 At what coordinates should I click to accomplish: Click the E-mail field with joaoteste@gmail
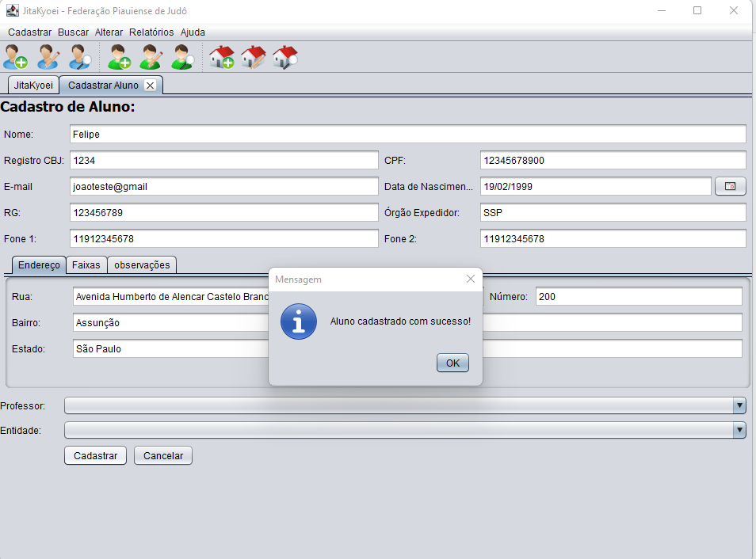click(224, 187)
